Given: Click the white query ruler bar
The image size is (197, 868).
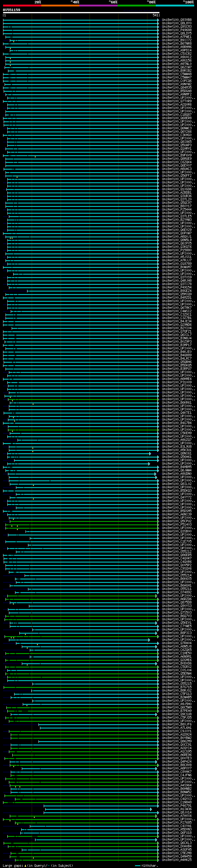Looking at the screenshot, I should pyautogui.click(x=81, y=12).
